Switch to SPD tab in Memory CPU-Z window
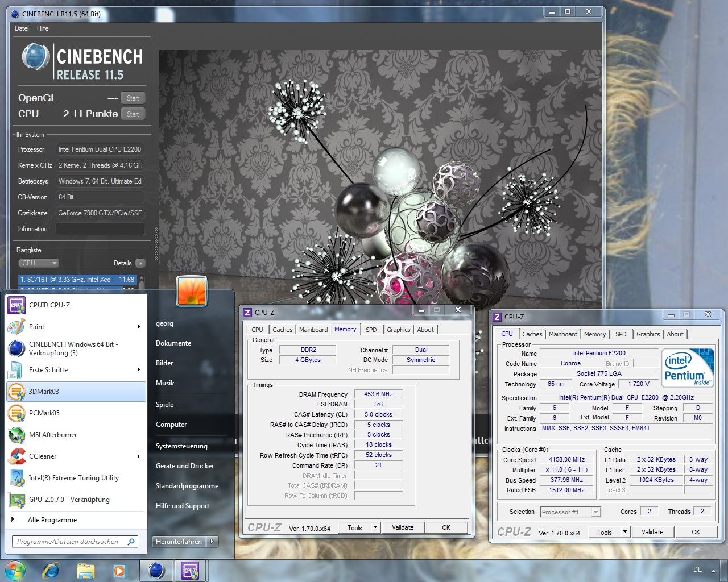728x582 pixels. (x=371, y=330)
